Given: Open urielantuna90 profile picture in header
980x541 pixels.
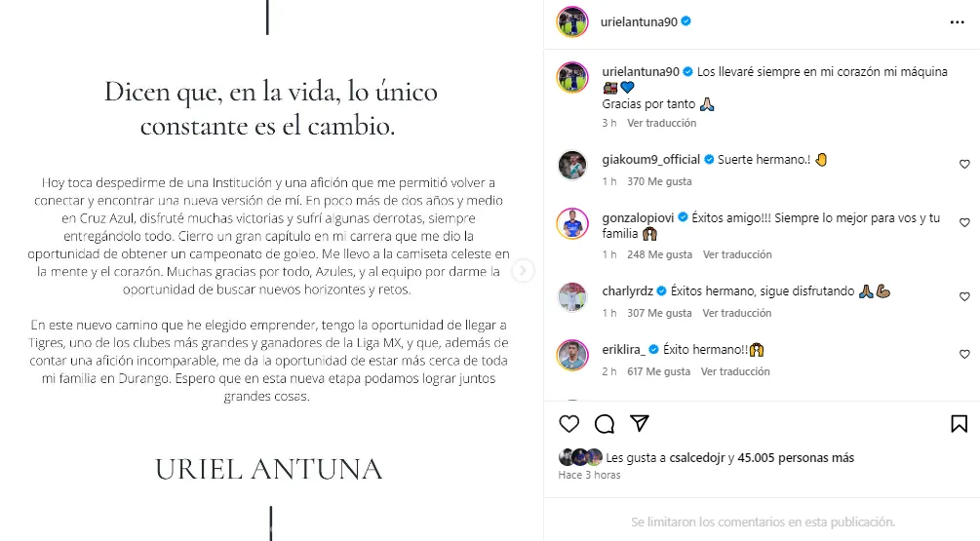Looking at the screenshot, I should point(572,21).
